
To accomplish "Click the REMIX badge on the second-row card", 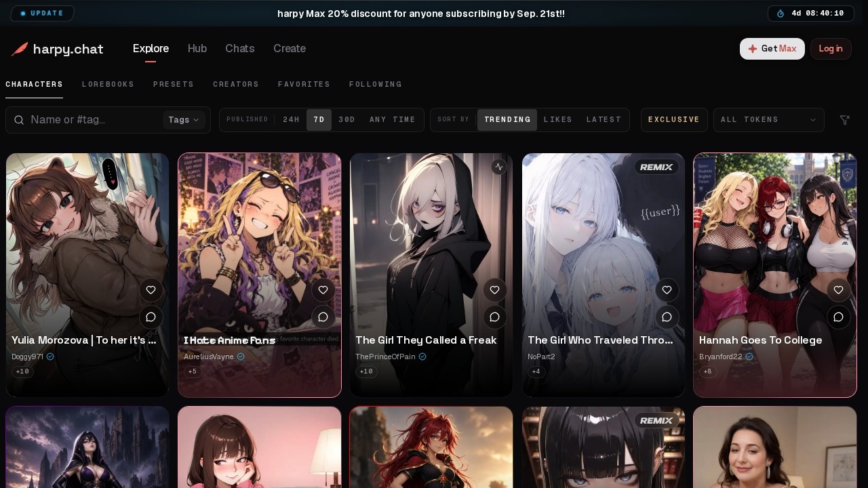I will click(x=656, y=420).
